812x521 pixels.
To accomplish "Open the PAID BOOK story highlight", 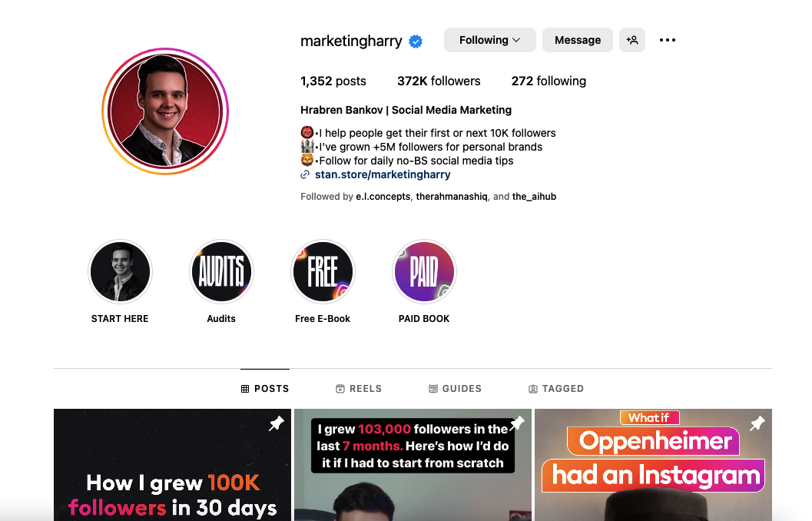I will (424, 271).
